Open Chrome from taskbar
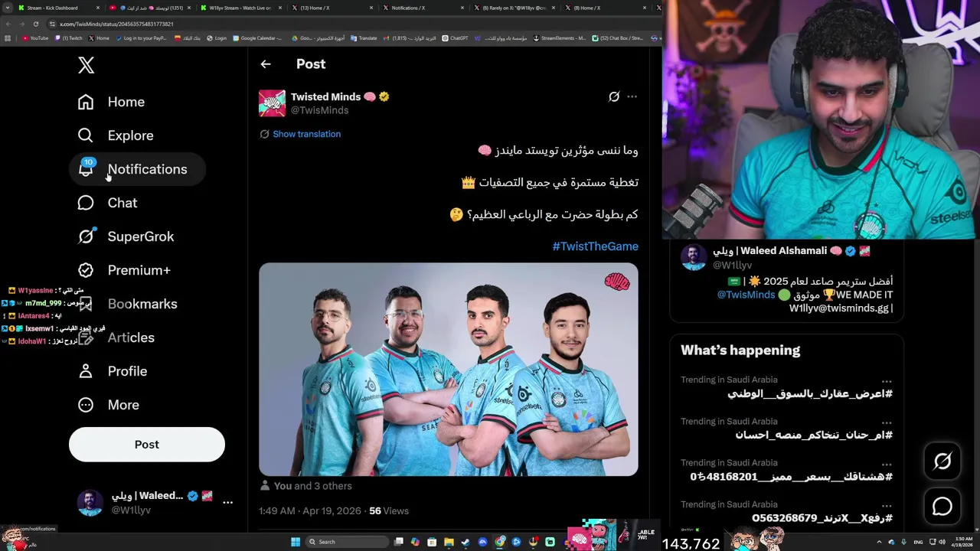 coord(499,542)
